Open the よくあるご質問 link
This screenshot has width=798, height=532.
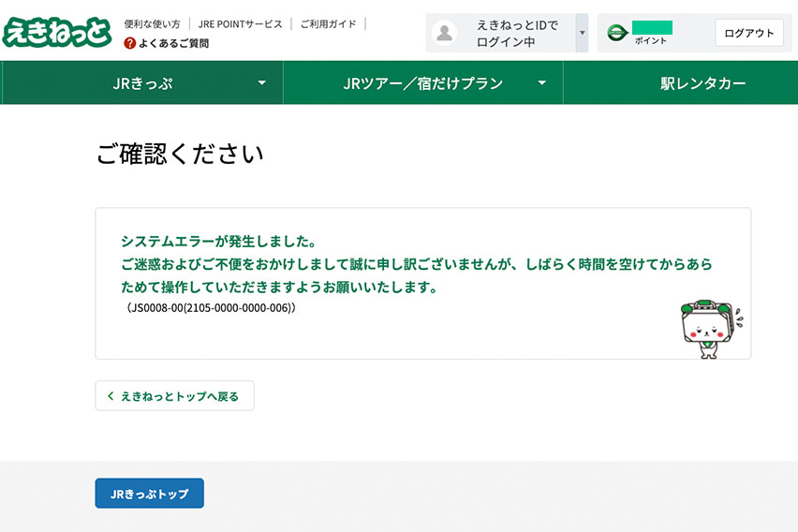coord(173,43)
